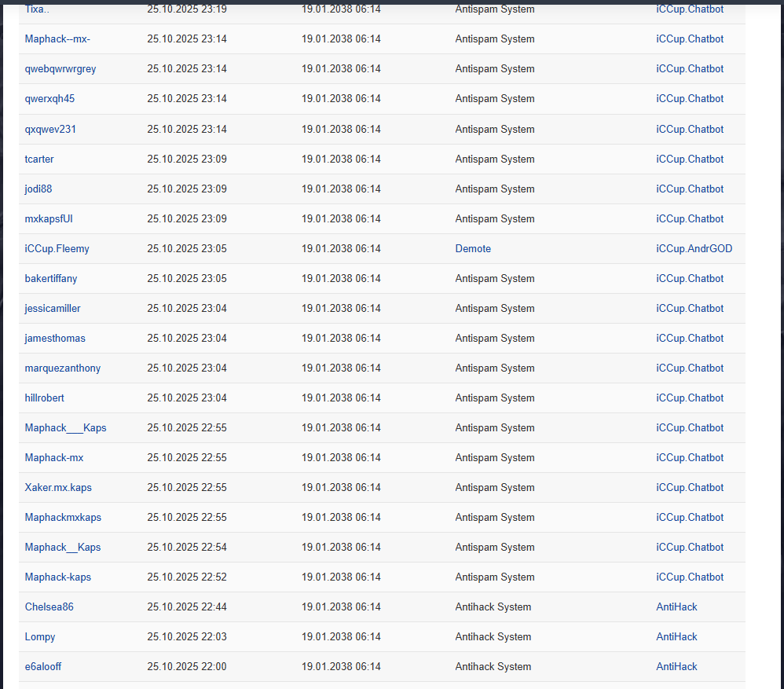Open Chelsea86's profile link
Screen dimensions: 784x689
click(49, 607)
